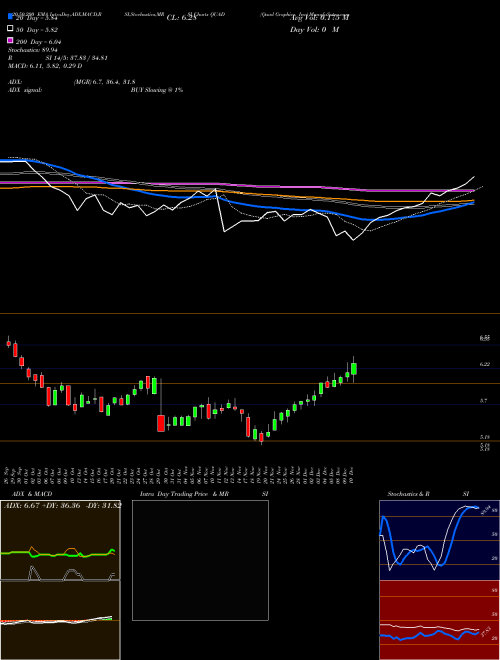Viewport: 500px width, 660px height.
Task: Open the blue stochastics chart panel
Action: (439, 540)
